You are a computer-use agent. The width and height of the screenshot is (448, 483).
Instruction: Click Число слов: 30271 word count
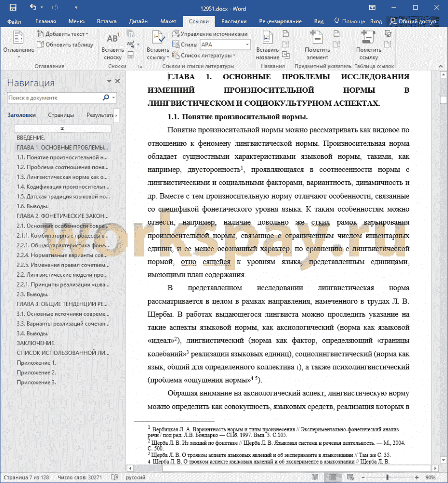tap(80, 478)
